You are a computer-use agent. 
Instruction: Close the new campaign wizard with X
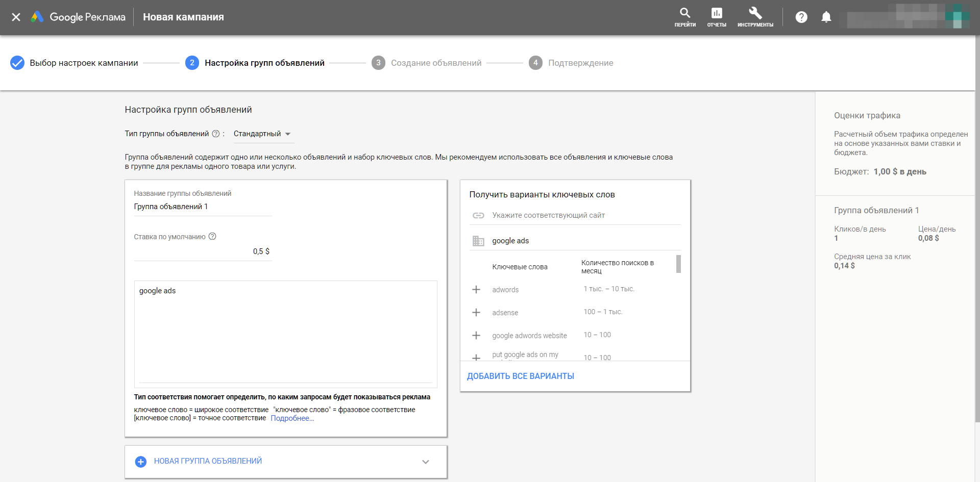click(x=16, y=17)
